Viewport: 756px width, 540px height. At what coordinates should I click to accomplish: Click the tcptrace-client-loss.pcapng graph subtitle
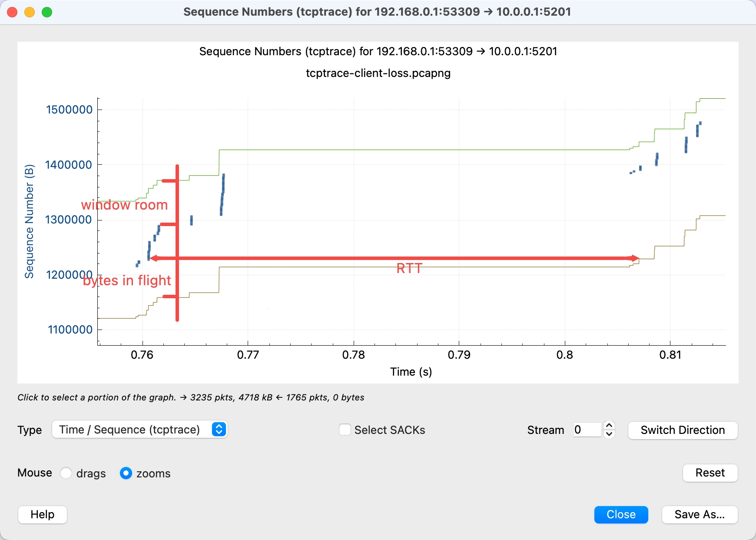point(378,73)
